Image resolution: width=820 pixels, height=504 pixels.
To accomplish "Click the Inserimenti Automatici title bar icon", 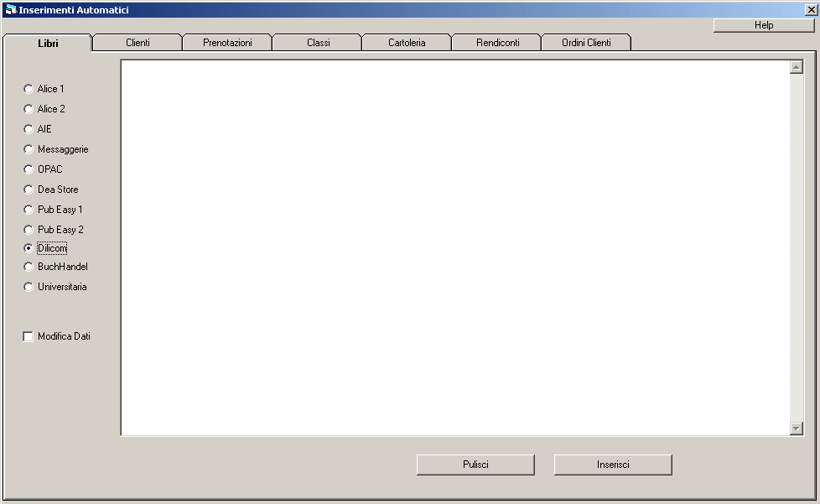I will coord(10,9).
